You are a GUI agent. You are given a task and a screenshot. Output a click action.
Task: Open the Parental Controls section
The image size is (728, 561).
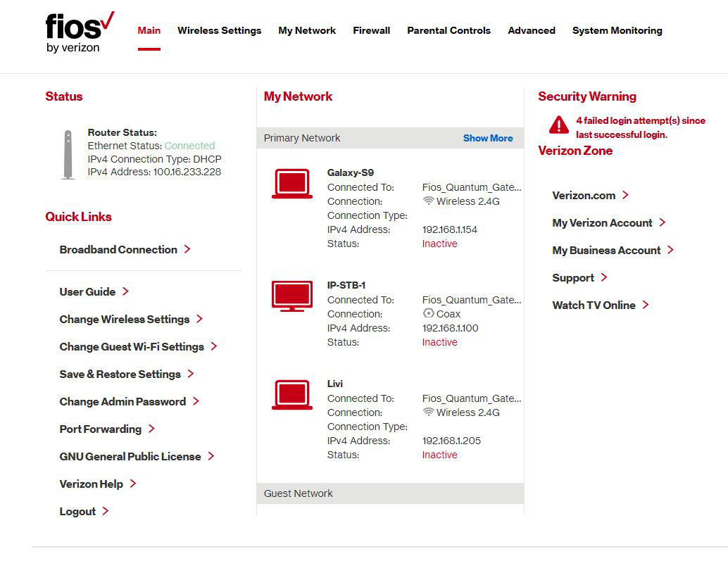[448, 30]
